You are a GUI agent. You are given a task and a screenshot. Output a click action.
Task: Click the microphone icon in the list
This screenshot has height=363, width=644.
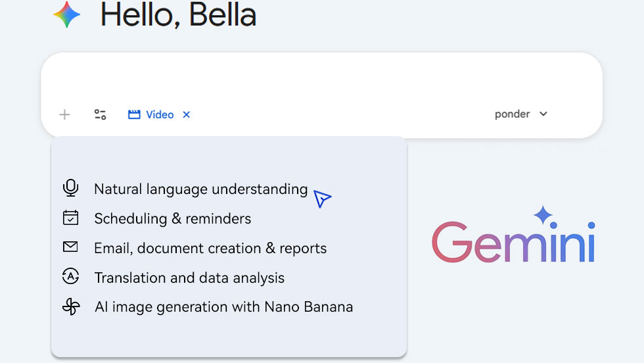(70, 189)
